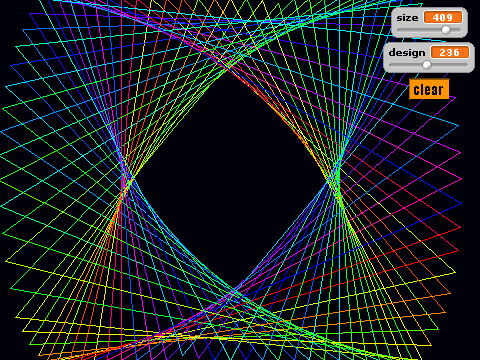Click the size slider handle

click(x=446, y=30)
